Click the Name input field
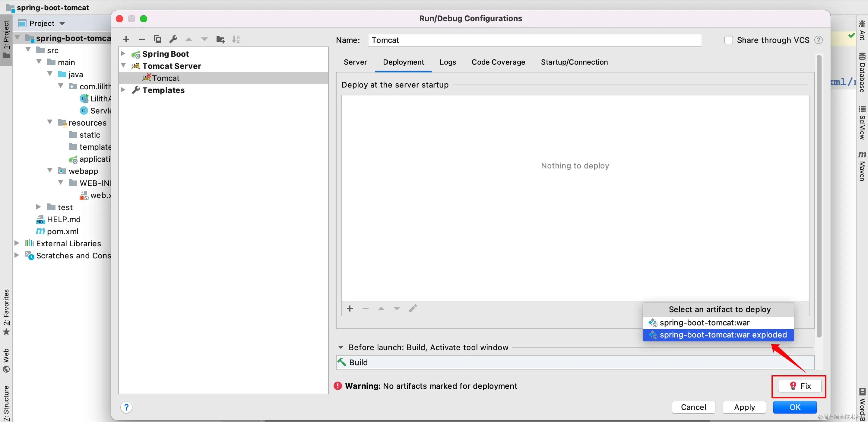868x422 pixels. click(x=534, y=40)
